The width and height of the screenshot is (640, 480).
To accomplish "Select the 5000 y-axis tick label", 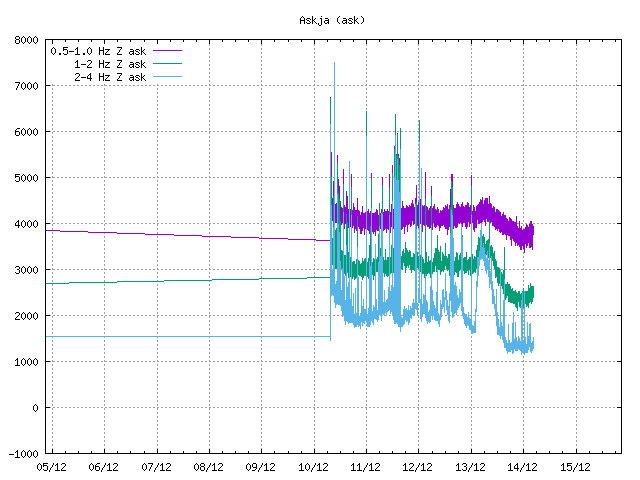I will click(x=27, y=179).
